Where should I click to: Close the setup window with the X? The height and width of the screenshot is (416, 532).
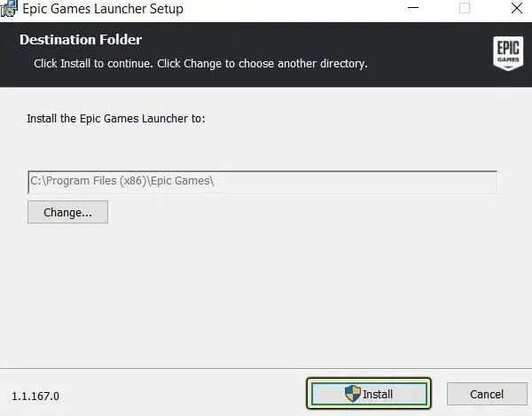tap(517, 8)
